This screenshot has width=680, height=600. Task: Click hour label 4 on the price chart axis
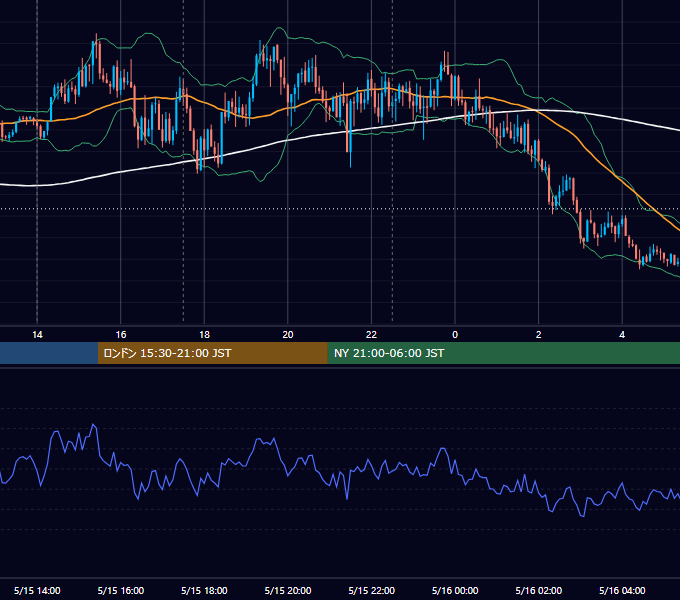pyautogui.click(x=622, y=335)
